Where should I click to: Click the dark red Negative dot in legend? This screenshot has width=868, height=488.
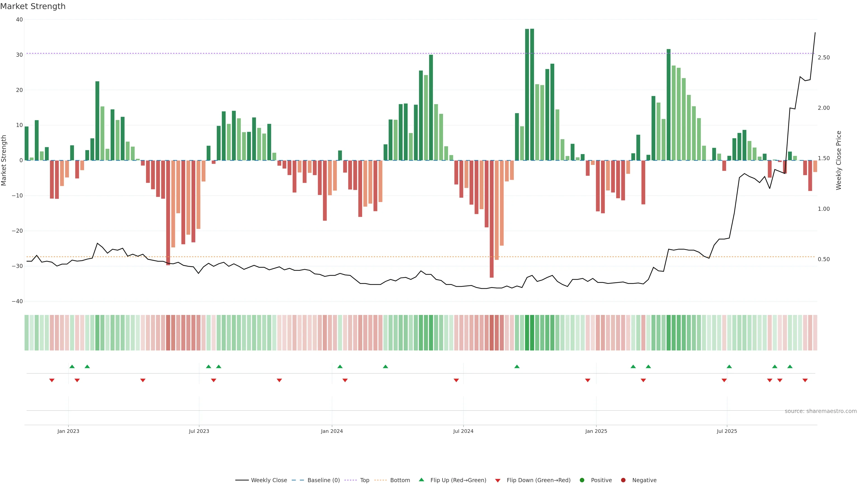623,480
